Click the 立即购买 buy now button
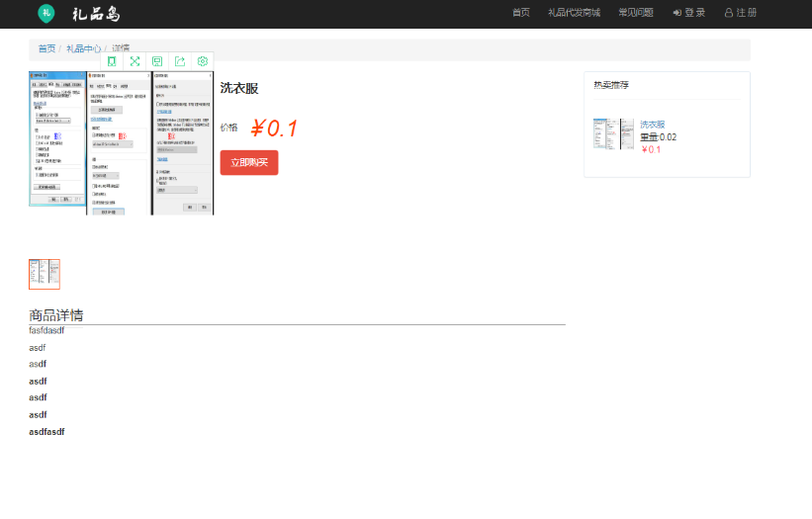 click(x=249, y=162)
